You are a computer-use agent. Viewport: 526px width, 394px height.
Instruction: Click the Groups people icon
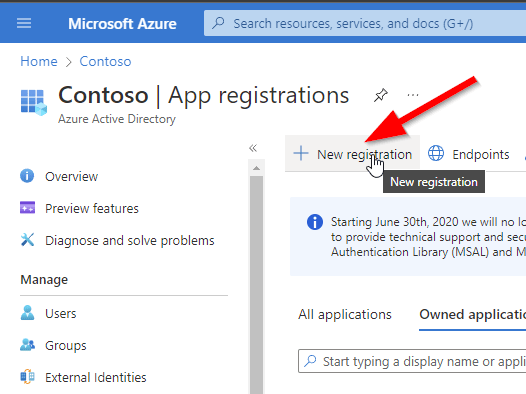(28, 344)
